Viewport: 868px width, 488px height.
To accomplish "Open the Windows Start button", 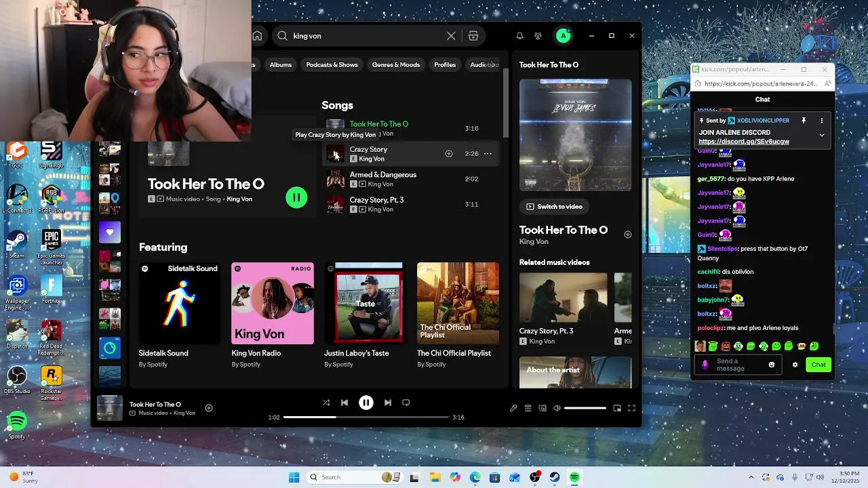I will click(x=294, y=477).
